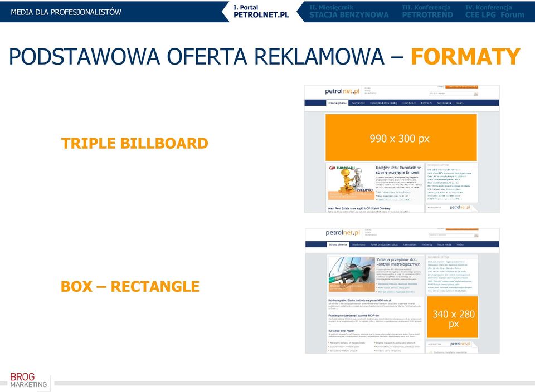Open 'Partnerzy' menu in bottom site screenshot
The height and width of the screenshot is (392, 535).
tap(427, 244)
